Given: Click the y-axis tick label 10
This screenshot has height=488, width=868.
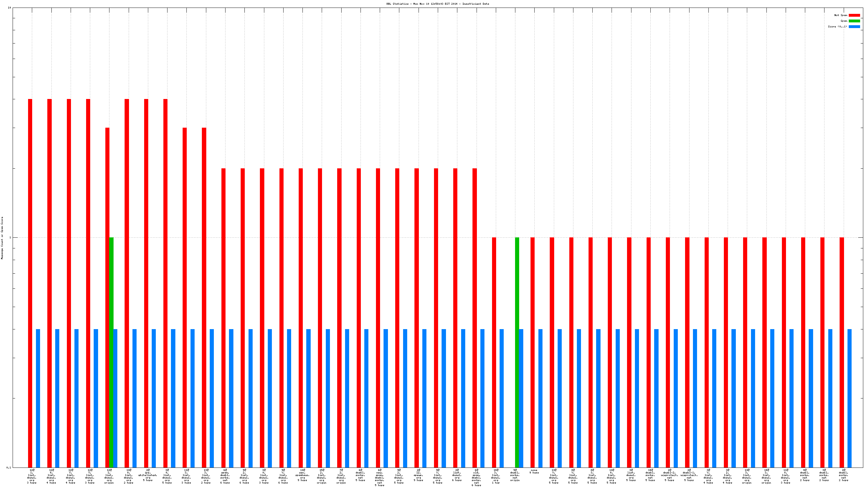Looking at the screenshot, I should (9, 8).
